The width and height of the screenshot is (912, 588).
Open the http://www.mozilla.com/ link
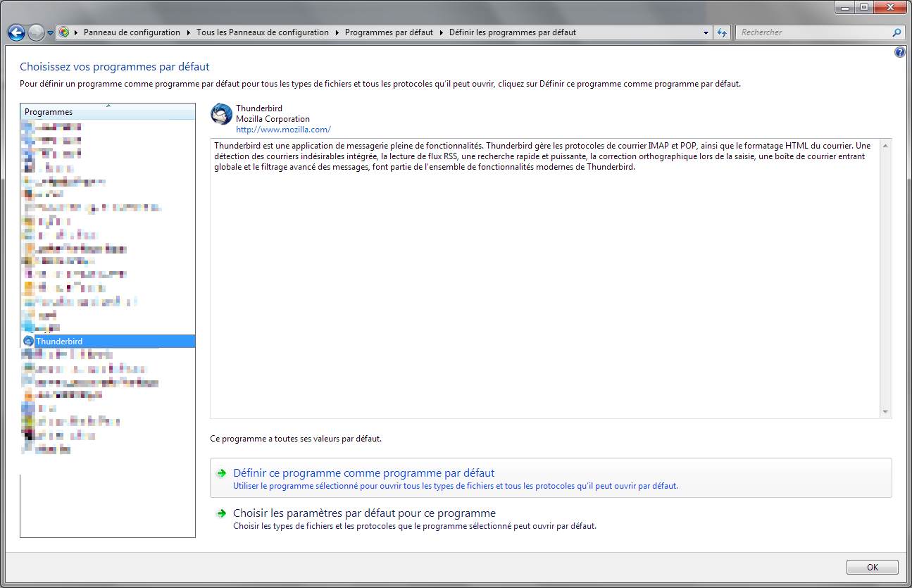pyautogui.click(x=283, y=130)
